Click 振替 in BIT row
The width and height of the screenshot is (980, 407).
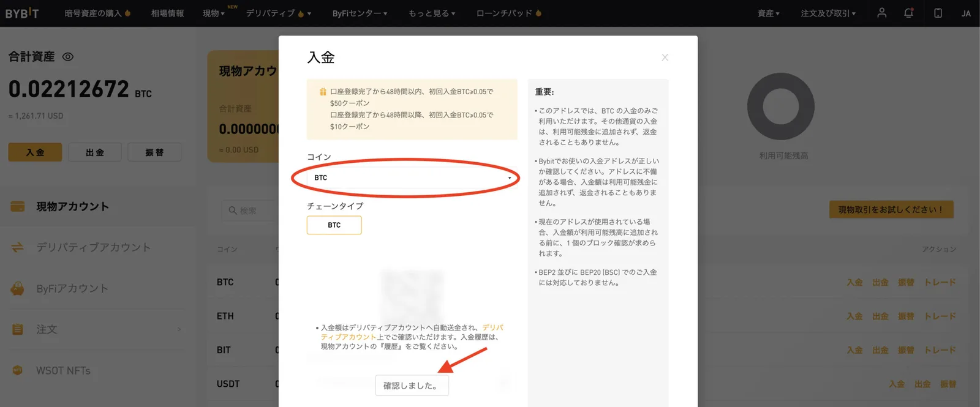(x=906, y=350)
